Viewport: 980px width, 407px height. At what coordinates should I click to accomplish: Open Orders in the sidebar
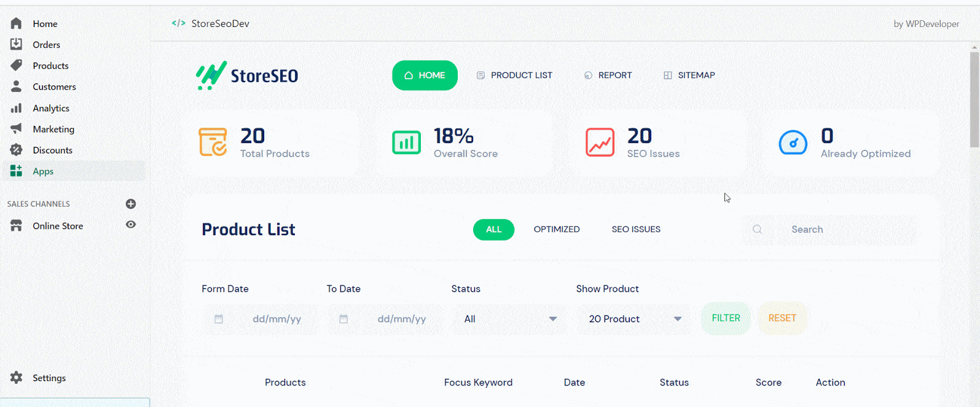(x=46, y=44)
